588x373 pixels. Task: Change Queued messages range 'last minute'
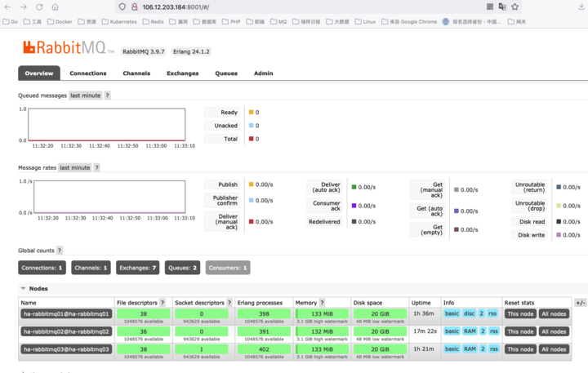tap(86, 95)
